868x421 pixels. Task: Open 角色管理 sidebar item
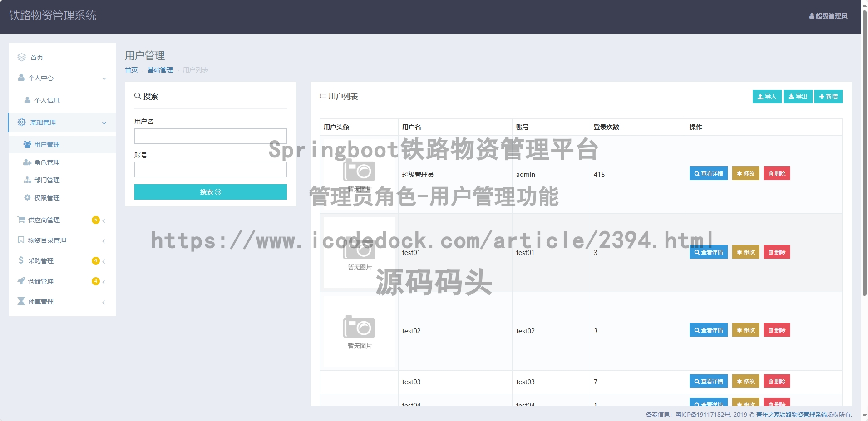coord(62,162)
